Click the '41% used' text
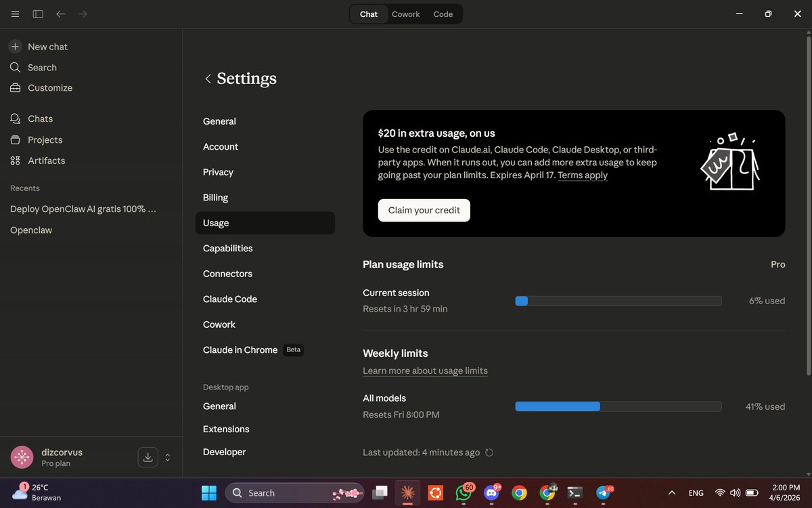 (x=765, y=406)
